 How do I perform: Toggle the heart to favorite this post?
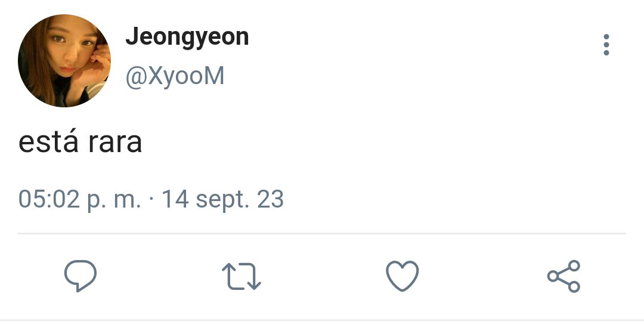402,276
